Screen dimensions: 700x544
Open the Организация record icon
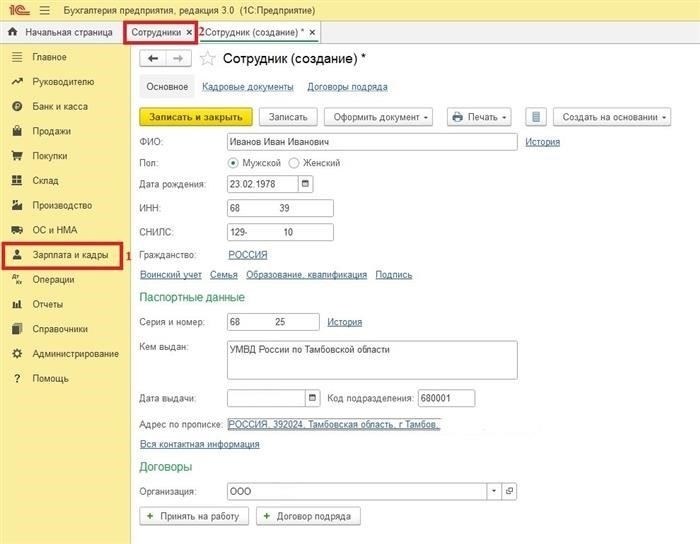click(509, 491)
